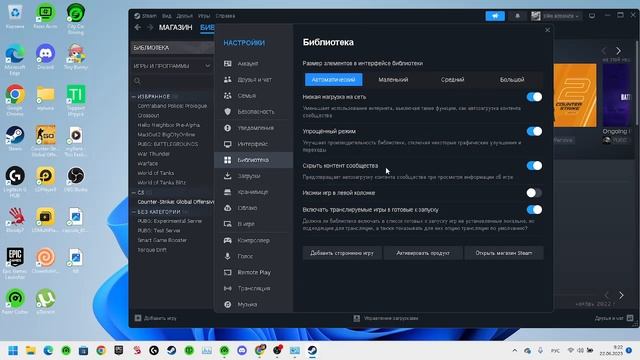Switch to the Магазин tab
Image resolution: width=640 pixels, height=360 pixels.
[x=176, y=27]
